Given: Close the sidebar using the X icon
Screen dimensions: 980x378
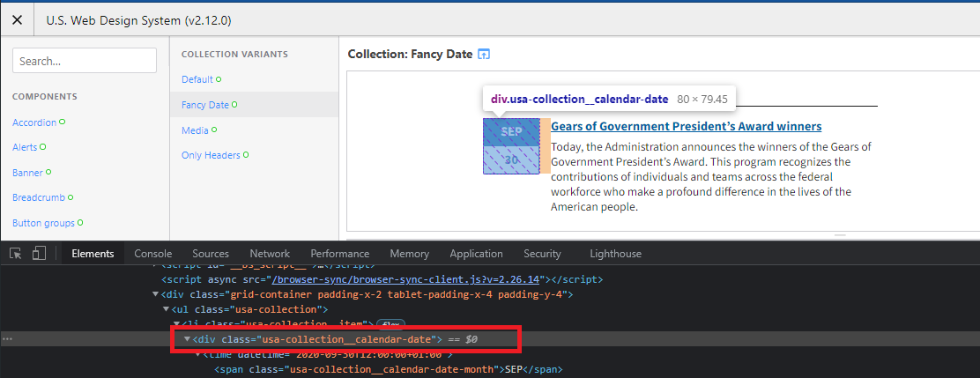Looking at the screenshot, I should 18,20.
